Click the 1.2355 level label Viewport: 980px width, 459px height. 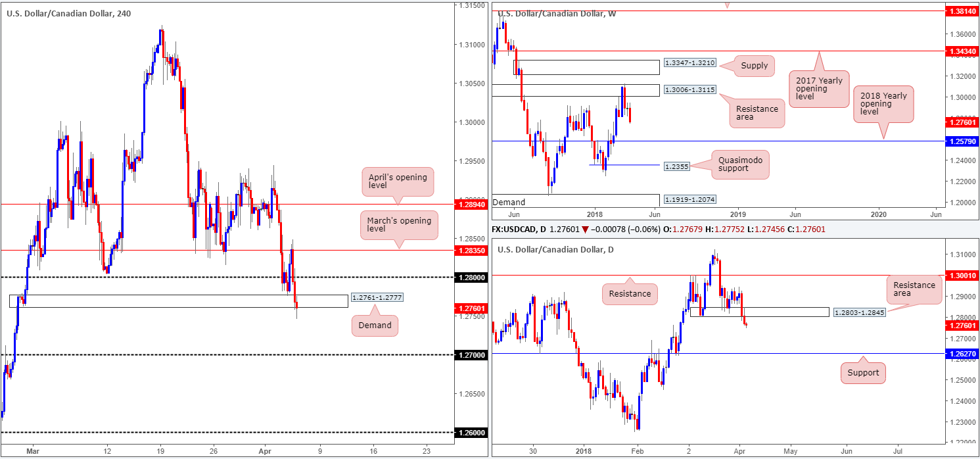tap(678, 167)
